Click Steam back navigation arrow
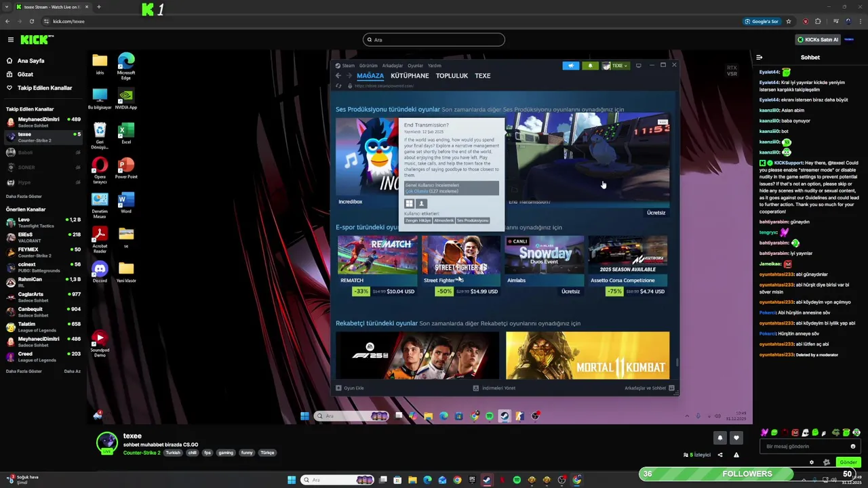 (338, 76)
